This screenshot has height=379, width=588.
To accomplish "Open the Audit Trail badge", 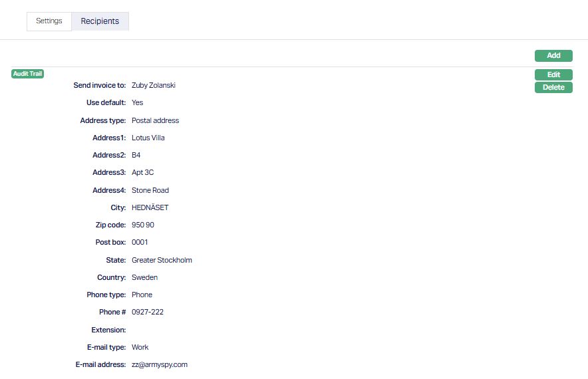I will [28, 74].
